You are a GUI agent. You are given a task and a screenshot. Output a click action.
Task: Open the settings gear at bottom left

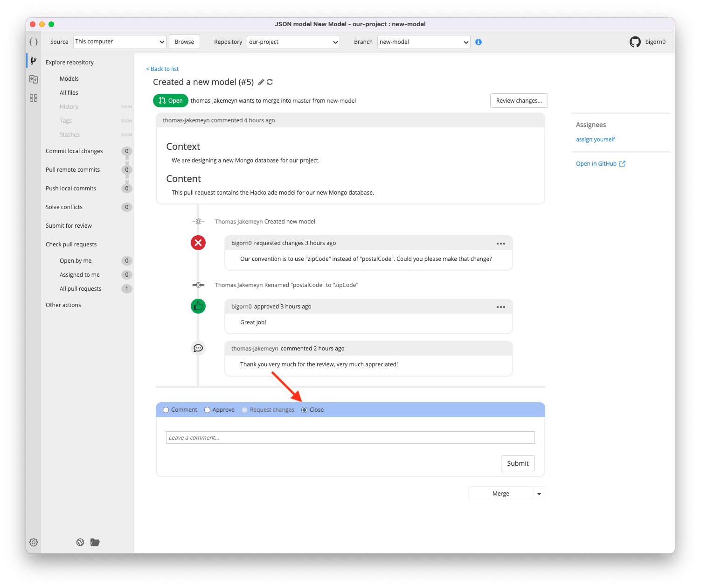pyautogui.click(x=33, y=542)
